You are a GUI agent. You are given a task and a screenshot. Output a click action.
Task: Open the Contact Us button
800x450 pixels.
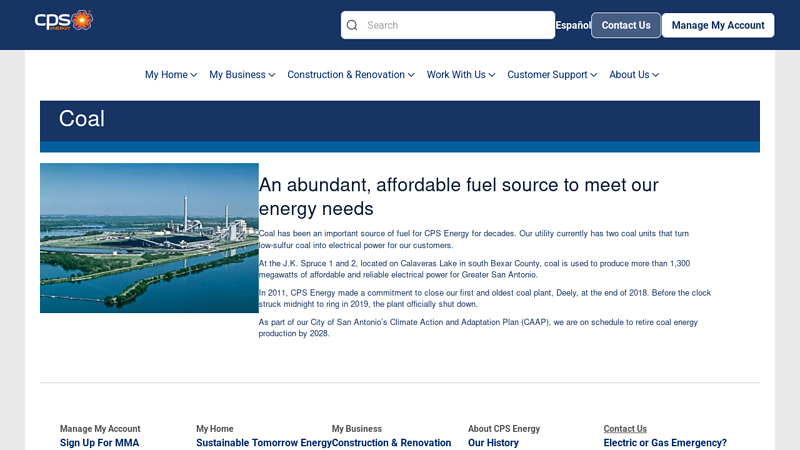[626, 25]
